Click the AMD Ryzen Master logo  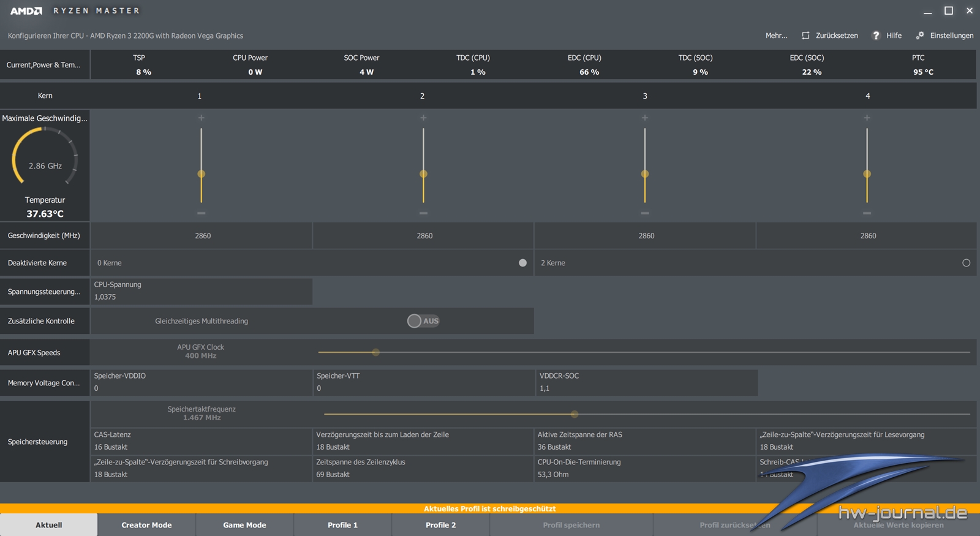[x=75, y=10]
